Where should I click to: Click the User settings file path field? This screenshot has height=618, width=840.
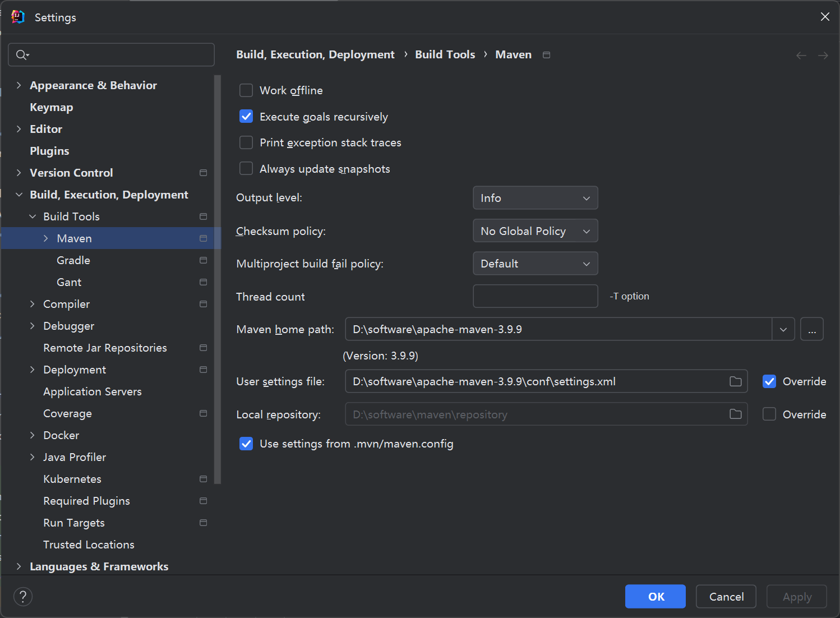coord(546,381)
